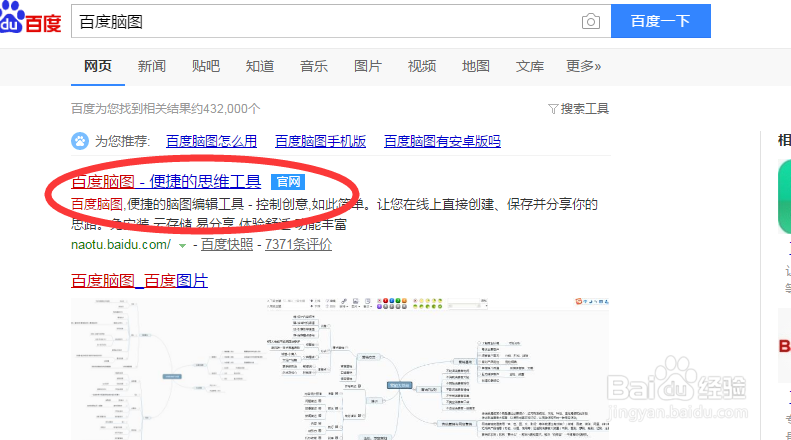
Task: Switch to the 音乐 tab
Action: (314, 66)
